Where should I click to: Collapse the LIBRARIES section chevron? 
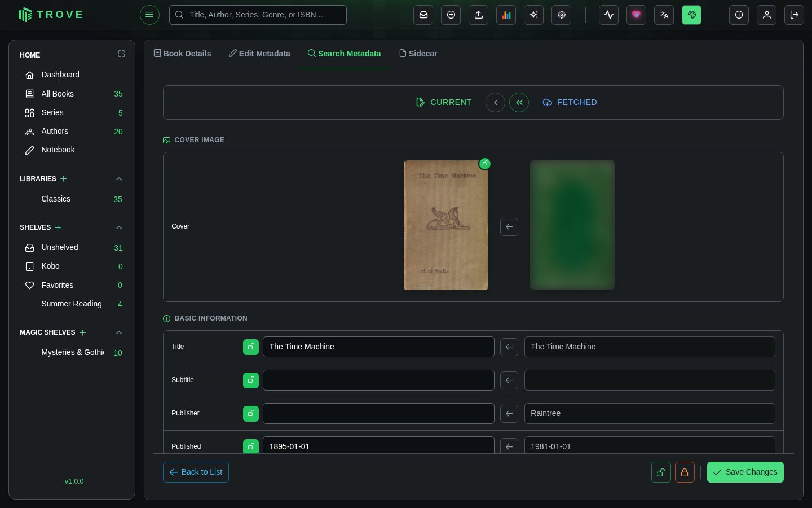[119, 179]
